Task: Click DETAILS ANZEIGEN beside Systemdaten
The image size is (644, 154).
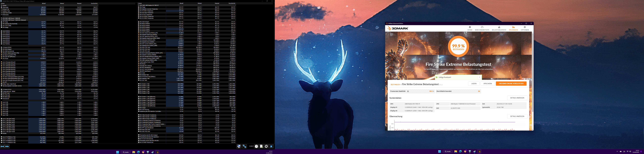Action: 517,98
